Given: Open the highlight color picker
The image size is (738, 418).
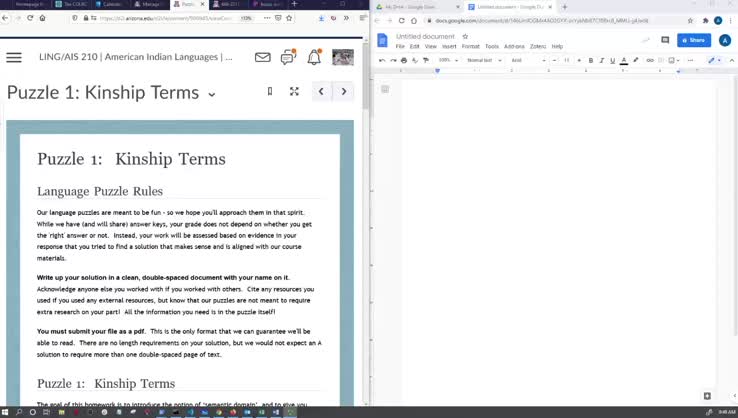Looking at the screenshot, I should pyautogui.click(x=636, y=60).
